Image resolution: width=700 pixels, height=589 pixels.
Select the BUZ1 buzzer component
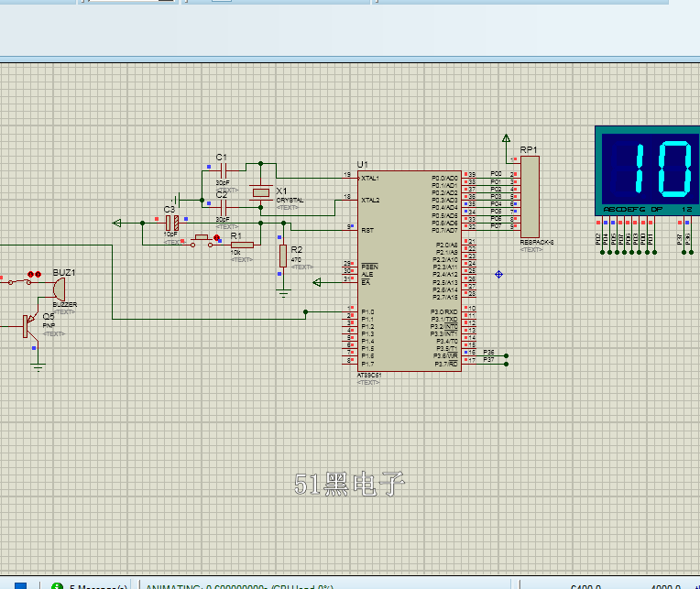point(59,289)
